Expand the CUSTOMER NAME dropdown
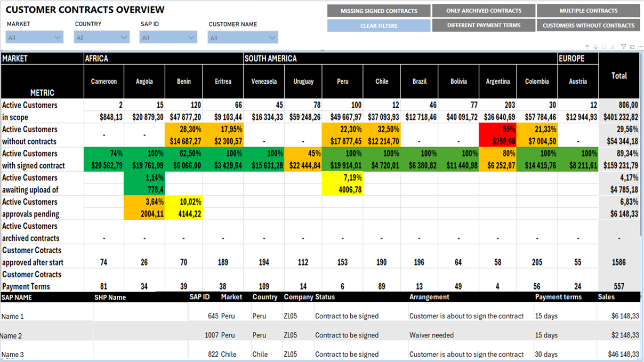Screen dimensions: 644x362 [243, 37]
